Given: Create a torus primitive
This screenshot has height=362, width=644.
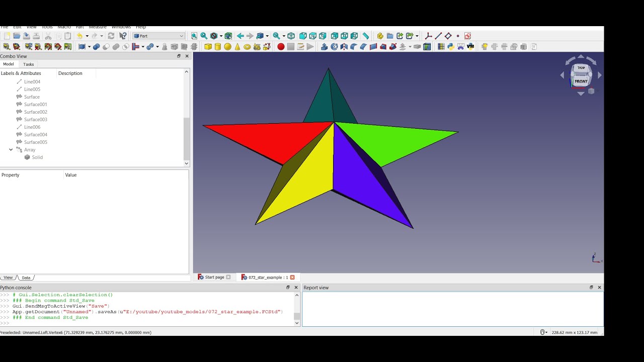Looking at the screenshot, I should pyautogui.click(x=247, y=47).
